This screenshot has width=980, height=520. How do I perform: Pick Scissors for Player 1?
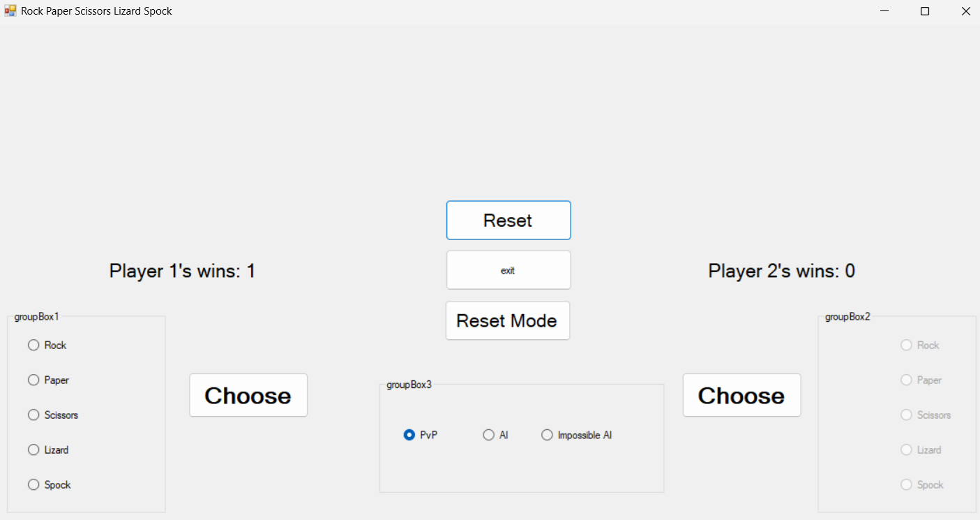click(33, 415)
